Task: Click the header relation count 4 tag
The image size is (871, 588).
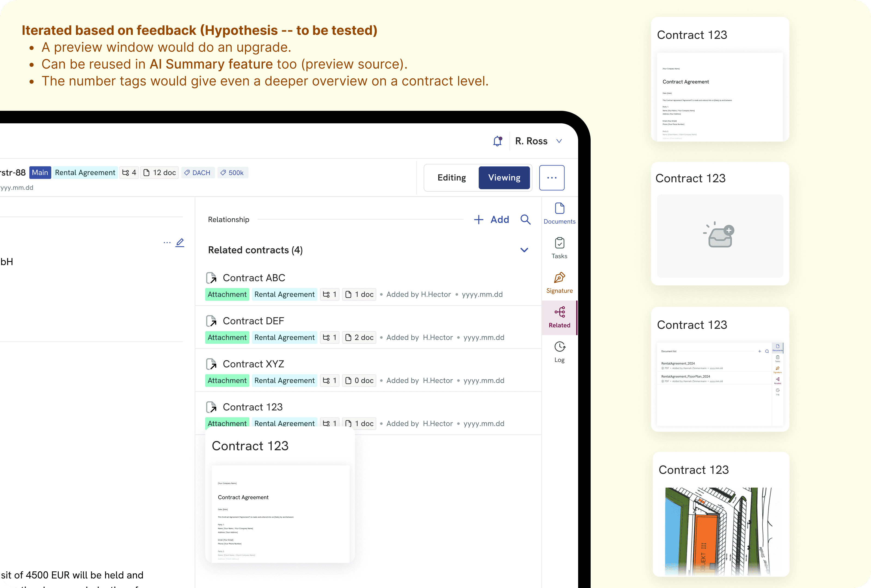Action: (129, 173)
